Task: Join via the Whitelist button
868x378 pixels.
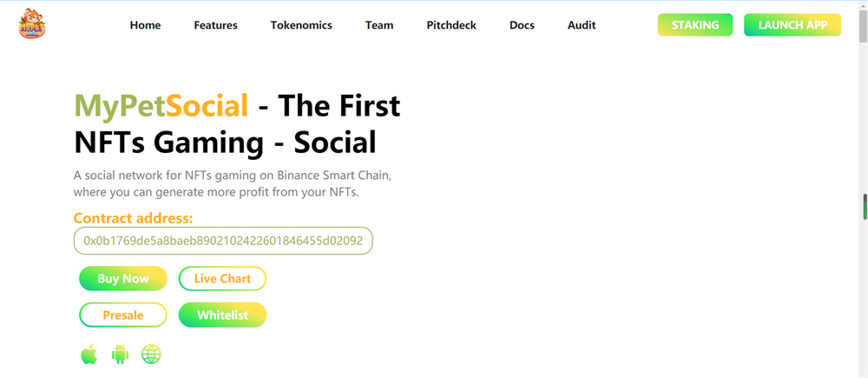Action: click(222, 315)
